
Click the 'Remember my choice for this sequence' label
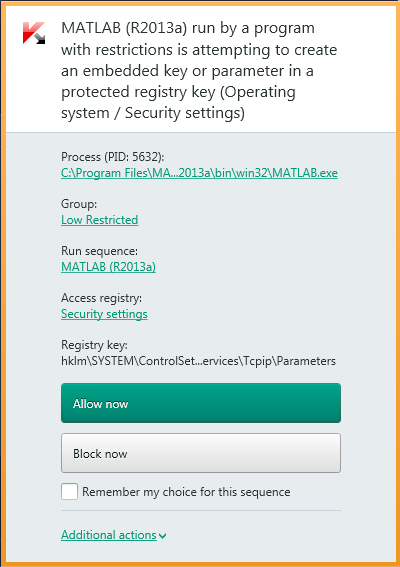186,492
